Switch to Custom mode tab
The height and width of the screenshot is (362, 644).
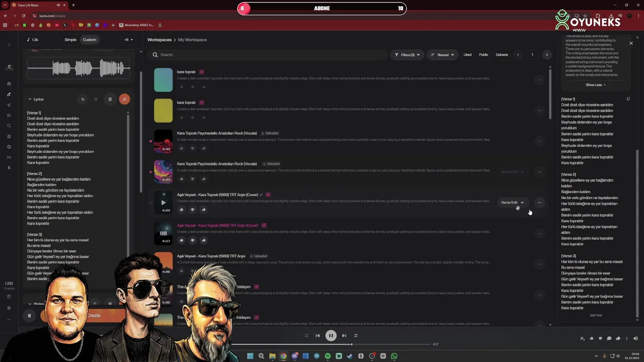coord(90,40)
